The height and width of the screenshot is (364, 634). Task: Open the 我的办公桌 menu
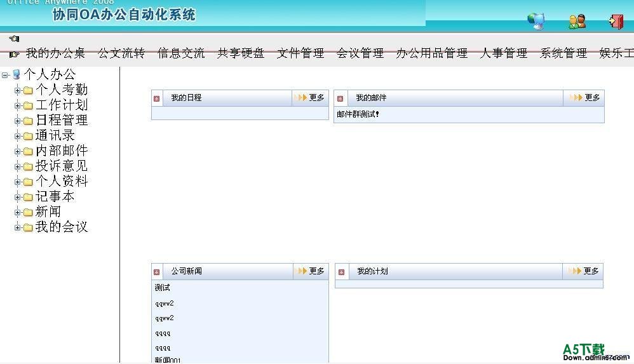click(55, 53)
